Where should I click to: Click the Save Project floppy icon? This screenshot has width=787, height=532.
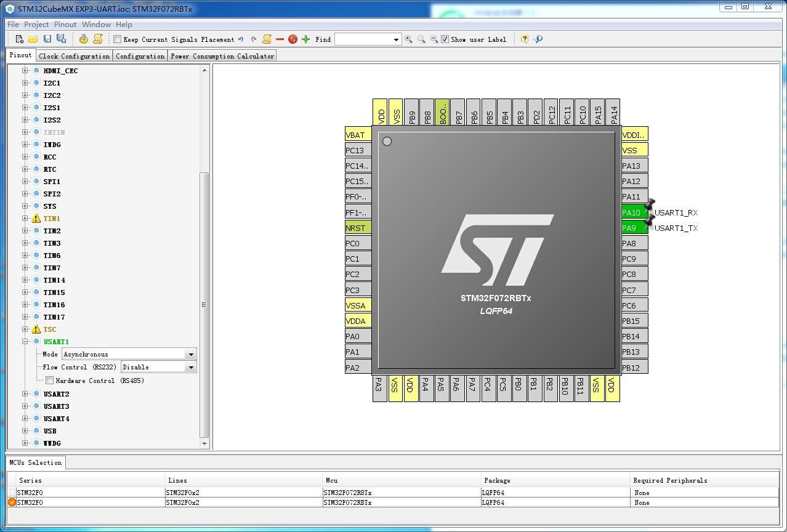47,39
